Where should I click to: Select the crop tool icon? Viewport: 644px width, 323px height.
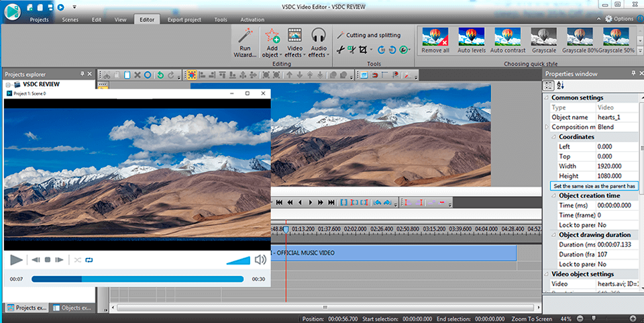tap(363, 50)
